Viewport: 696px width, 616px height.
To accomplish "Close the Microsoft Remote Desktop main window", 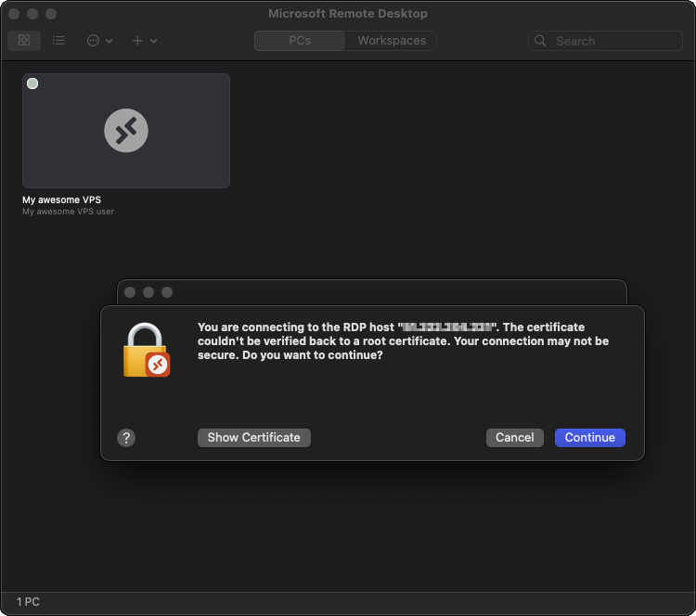I will (x=14, y=15).
